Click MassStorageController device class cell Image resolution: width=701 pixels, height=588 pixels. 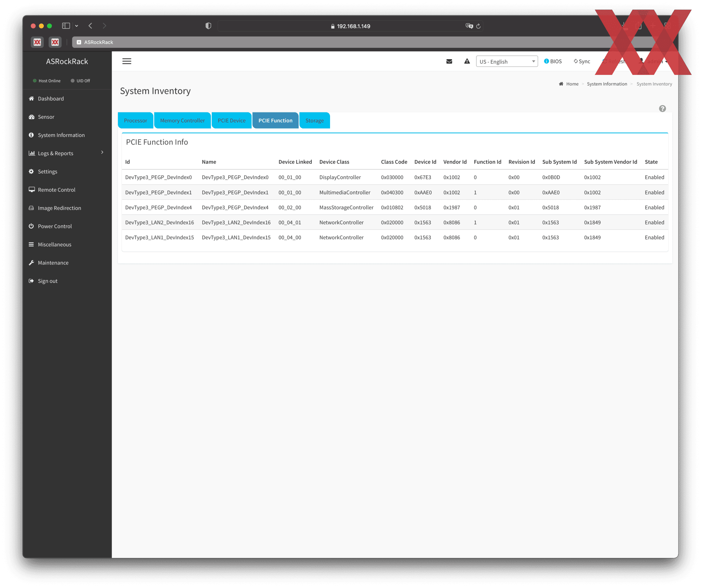pyautogui.click(x=346, y=207)
